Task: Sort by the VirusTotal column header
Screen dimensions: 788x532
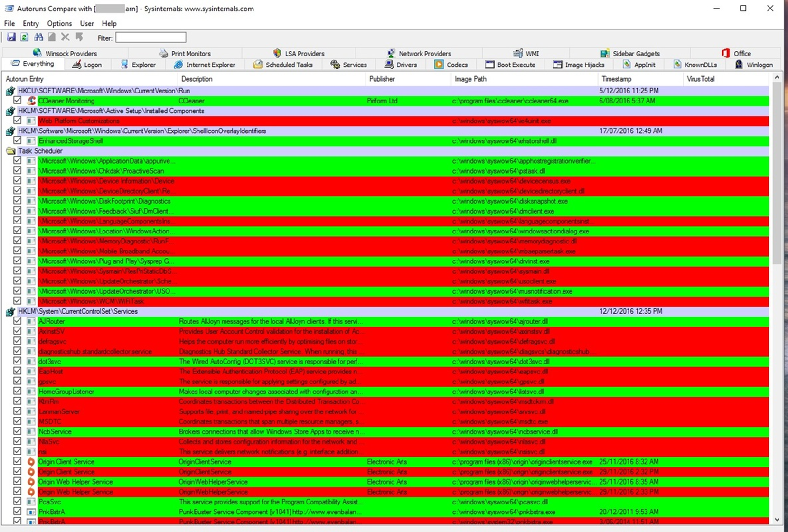Action: [x=726, y=79]
